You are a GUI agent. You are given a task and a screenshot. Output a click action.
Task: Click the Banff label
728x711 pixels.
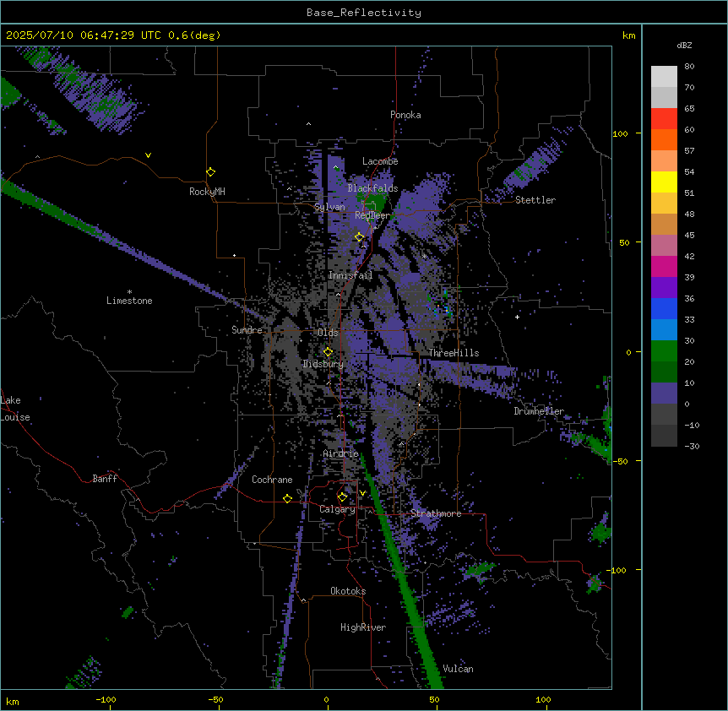click(x=105, y=479)
